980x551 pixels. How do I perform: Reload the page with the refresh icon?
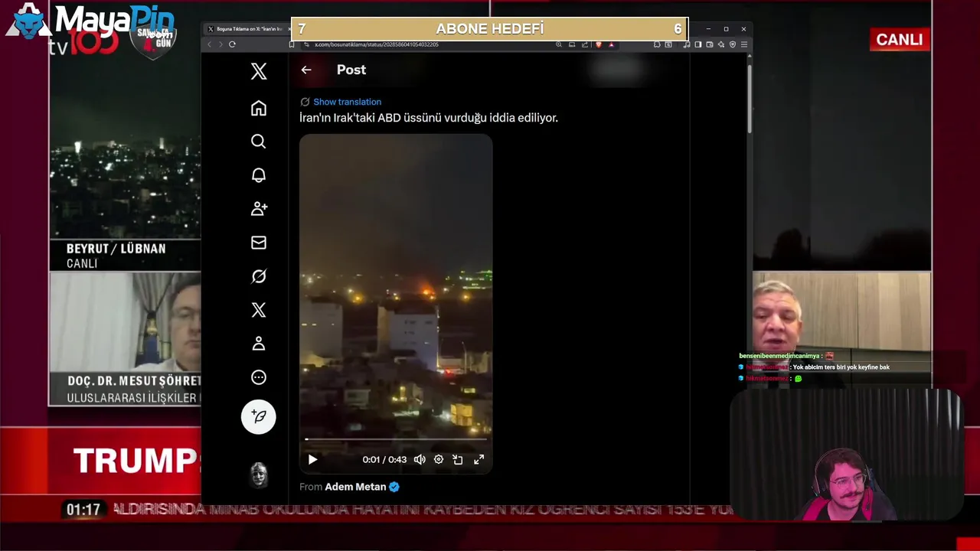click(x=232, y=44)
